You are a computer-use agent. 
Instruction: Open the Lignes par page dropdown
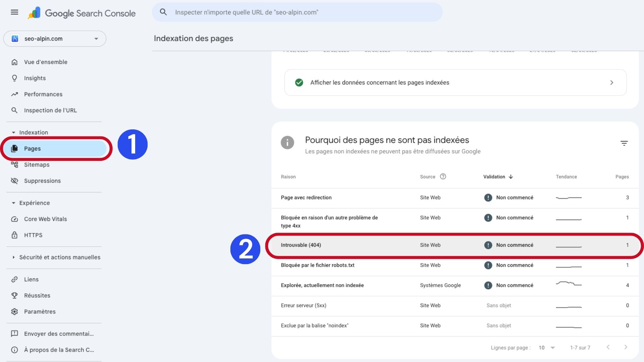coord(547,348)
